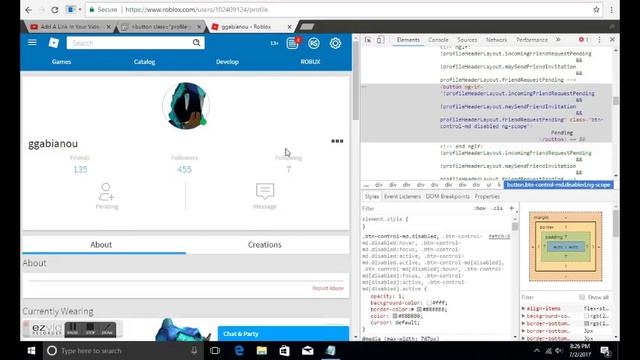
Task: Click the Cortana microphone icon
Action: [x=194, y=351]
